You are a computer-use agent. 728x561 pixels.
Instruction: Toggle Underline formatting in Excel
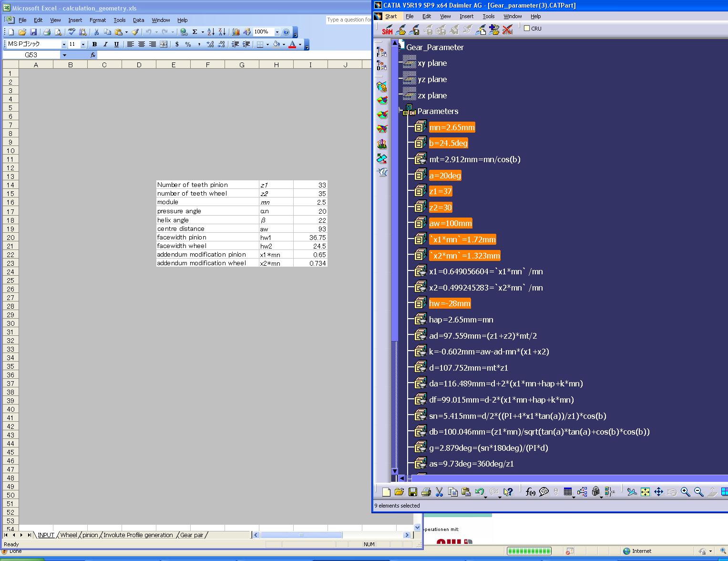(116, 44)
